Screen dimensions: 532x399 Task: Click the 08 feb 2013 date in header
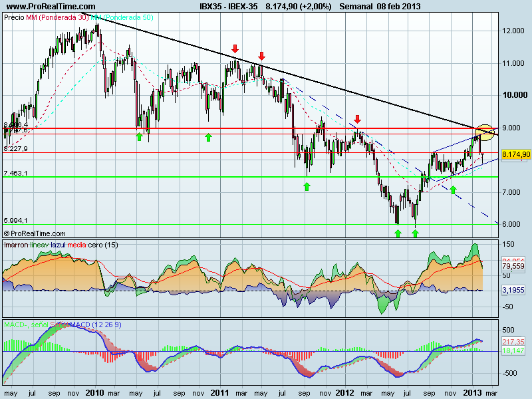[398, 6]
